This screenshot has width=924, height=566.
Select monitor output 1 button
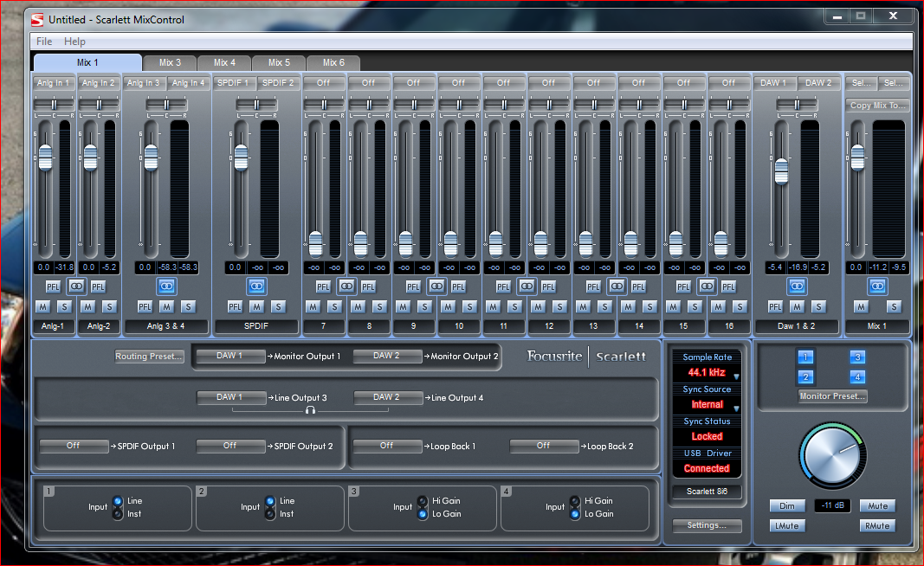[x=805, y=357]
